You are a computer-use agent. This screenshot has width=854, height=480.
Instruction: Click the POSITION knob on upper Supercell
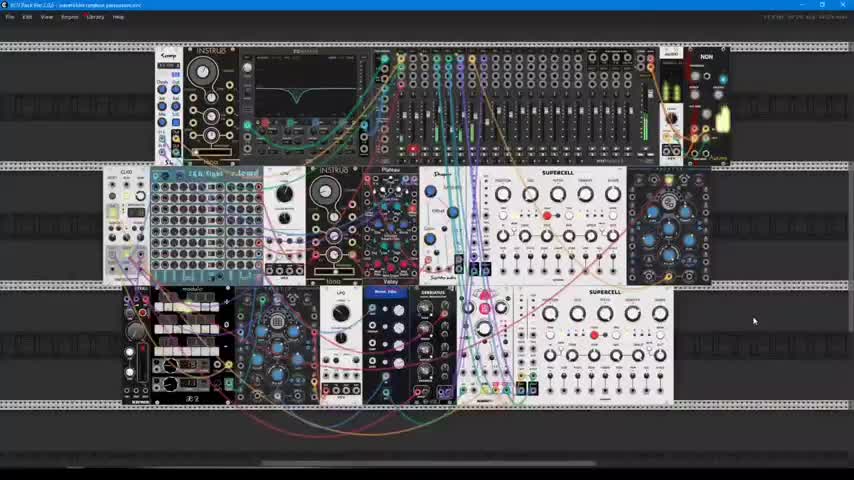[x=503, y=194]
